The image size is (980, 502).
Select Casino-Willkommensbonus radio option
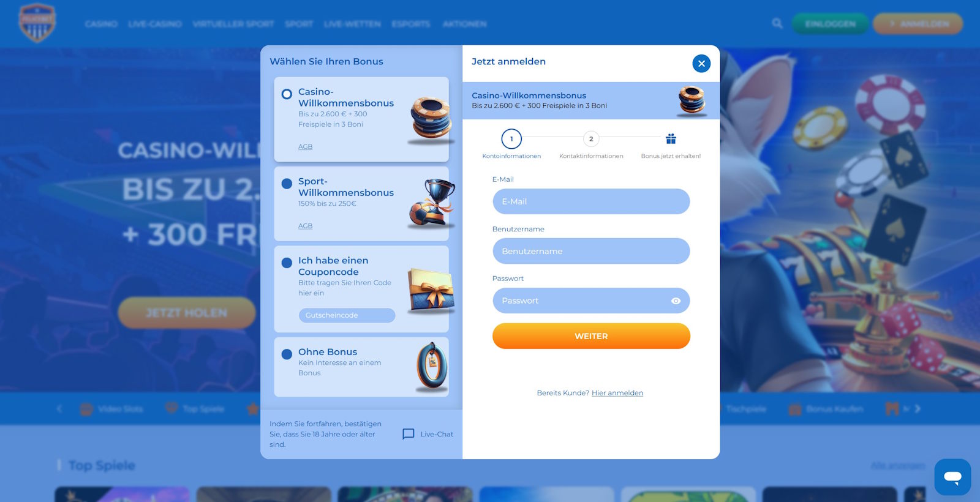pyautogui.click(x=287, y=94)
